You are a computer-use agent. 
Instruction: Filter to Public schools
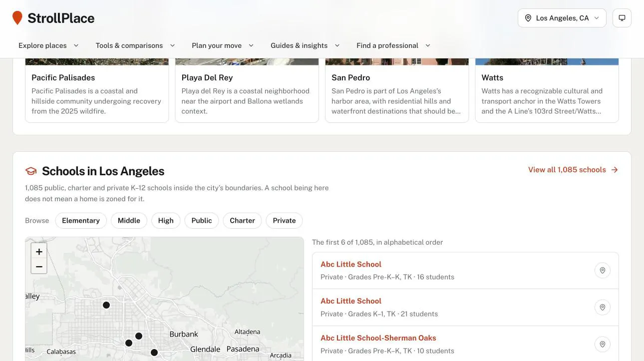202,221
